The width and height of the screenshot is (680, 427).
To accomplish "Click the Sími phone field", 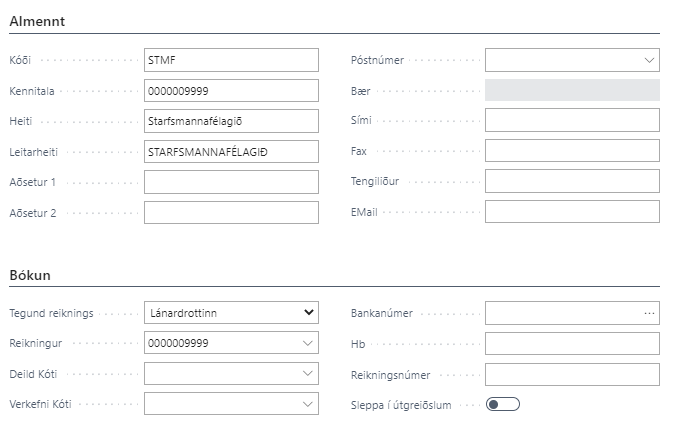I will click(572, 121).
